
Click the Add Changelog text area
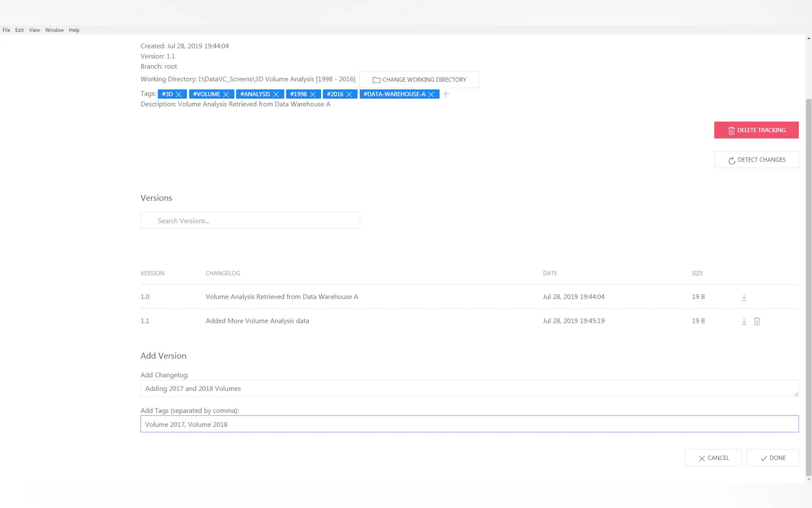point(469,388)
